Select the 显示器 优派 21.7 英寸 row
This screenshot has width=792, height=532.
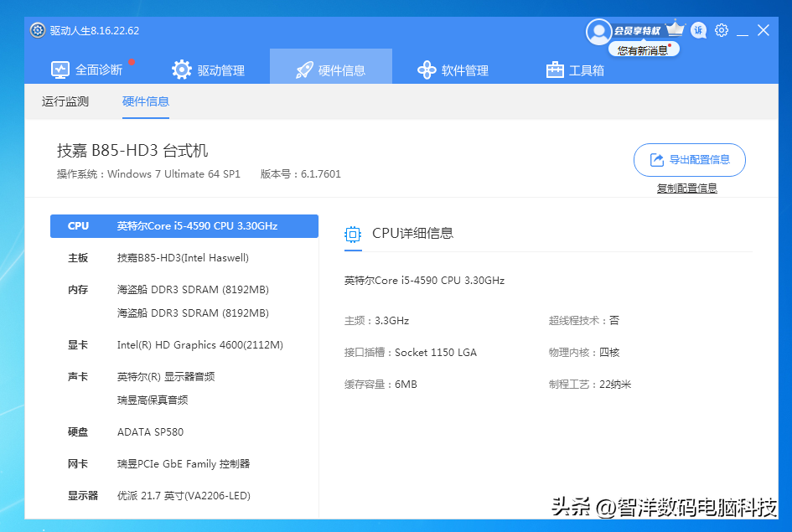tap(184, 496)
